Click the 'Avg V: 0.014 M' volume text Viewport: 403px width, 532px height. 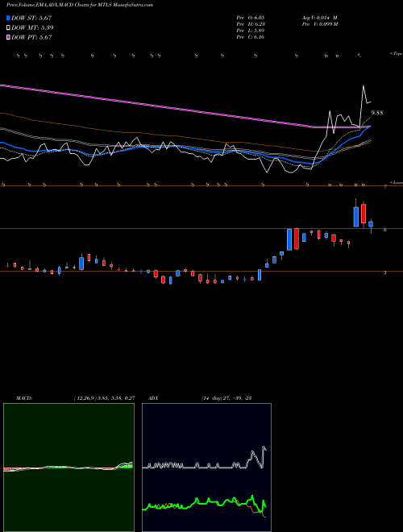(x=319, y=18)
